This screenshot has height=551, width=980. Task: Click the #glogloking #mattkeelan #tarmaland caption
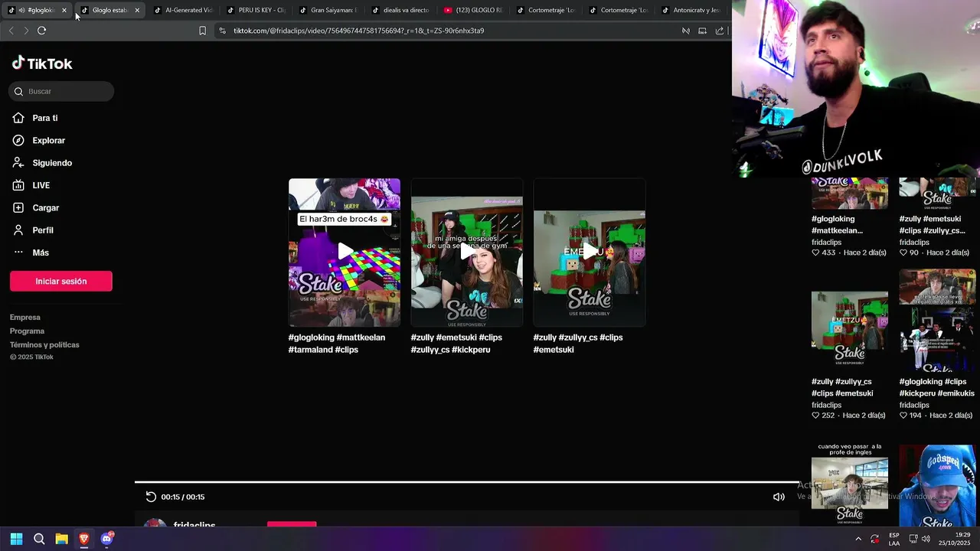pos(337,344)
